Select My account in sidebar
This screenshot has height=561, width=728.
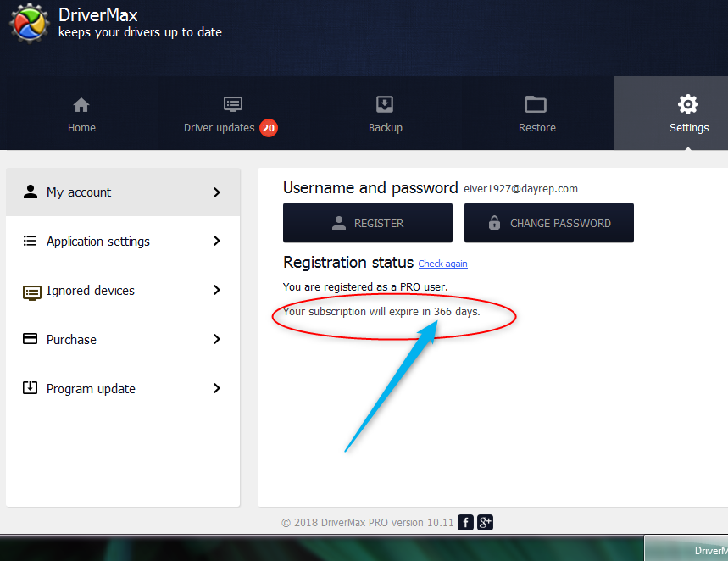coord(123,192)
